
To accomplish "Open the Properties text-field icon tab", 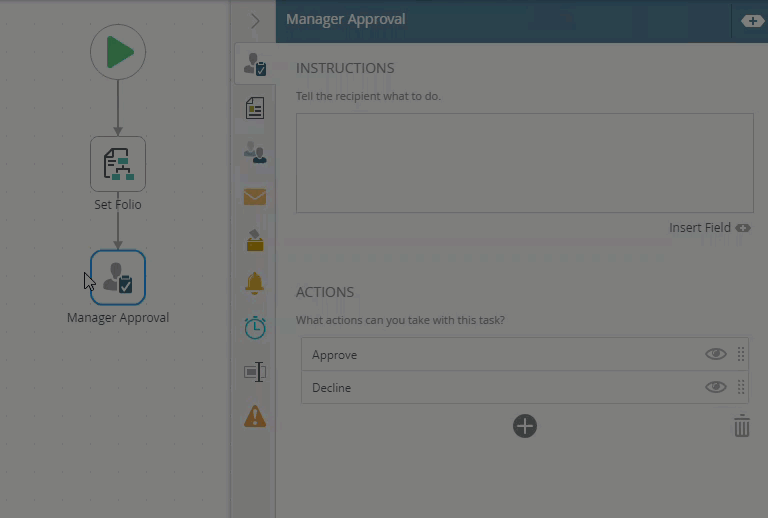I will [255, 372].
